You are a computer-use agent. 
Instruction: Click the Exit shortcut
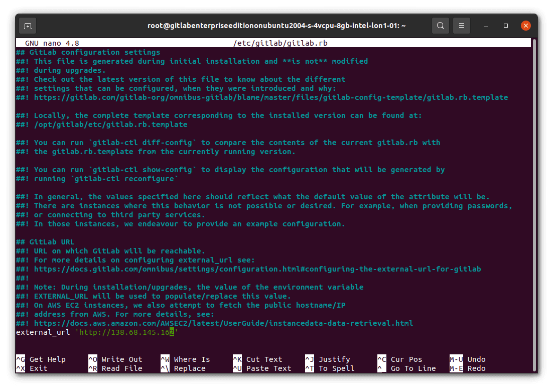tap(34, 368)
